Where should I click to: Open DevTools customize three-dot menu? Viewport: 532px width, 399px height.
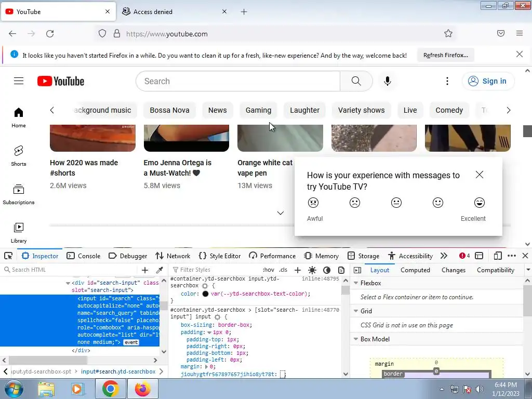point(512,256)
